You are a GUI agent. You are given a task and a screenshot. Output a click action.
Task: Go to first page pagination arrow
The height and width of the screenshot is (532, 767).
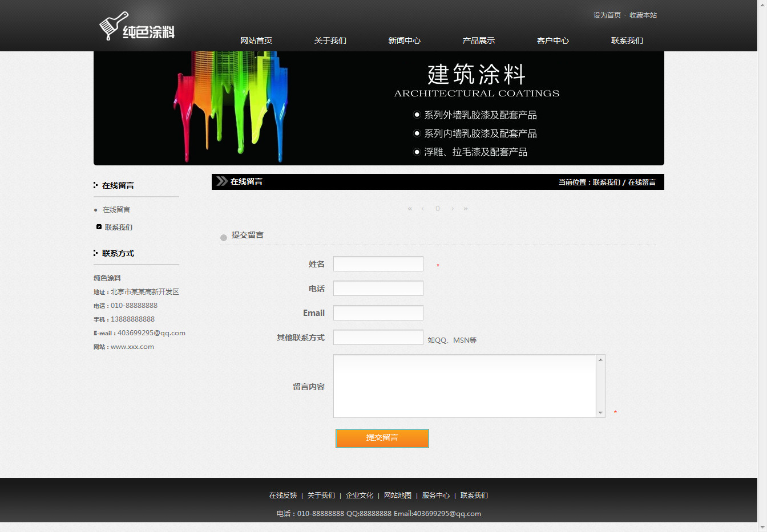coord(410,209)
